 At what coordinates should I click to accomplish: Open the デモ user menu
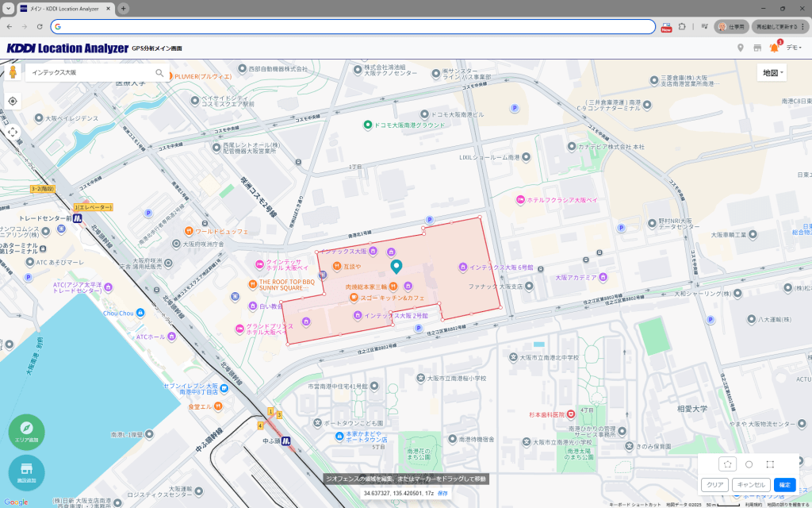tap(794, 48)
